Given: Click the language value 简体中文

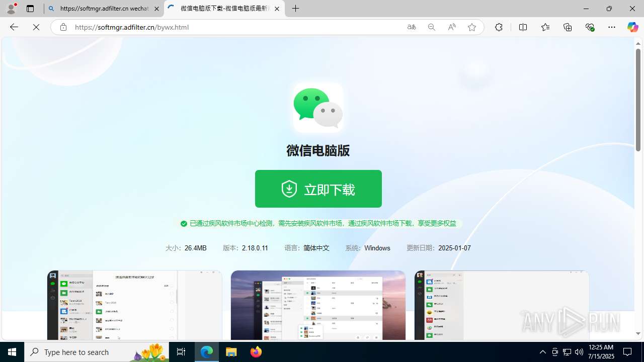Looking at the screenshot, I should pos(316,248).
